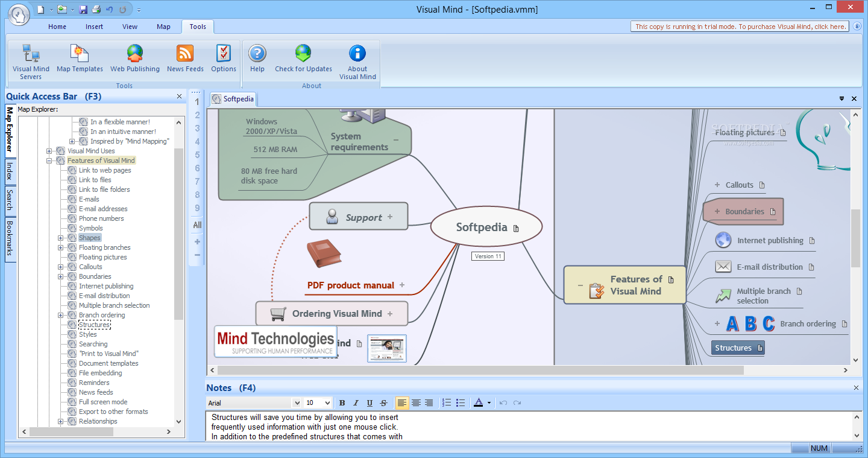Redo using the title bar grey arrow
The width and height of the screenshot is (868, 458).
point(123,10)
